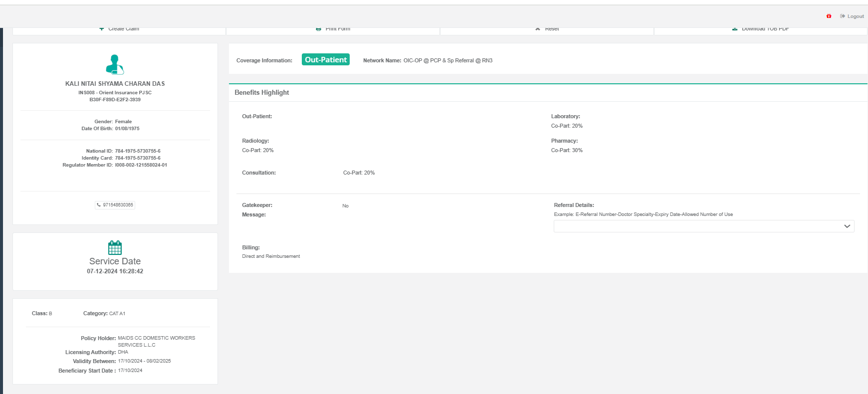Click the injured patient avatar icon
Screen dimensions: 868x394
(x=115, y=64)
